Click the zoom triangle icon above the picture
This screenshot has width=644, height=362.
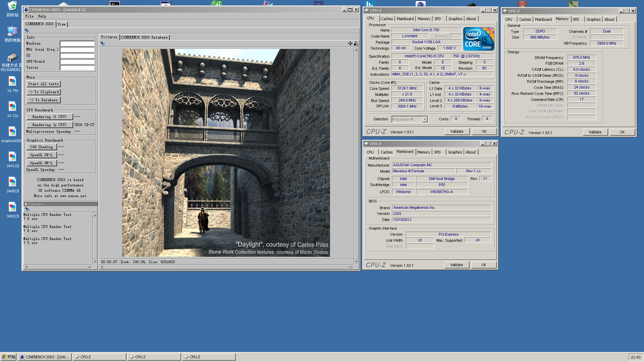click(356, 44)
